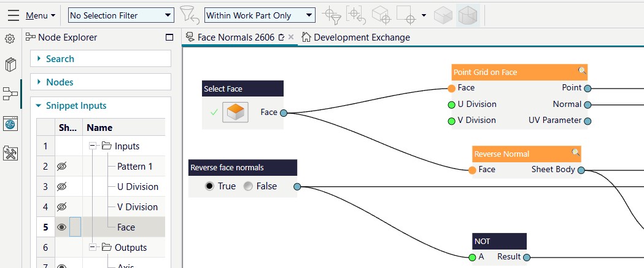Collapse the Outputs folder tree node
The height and width of the screenshot is (268, 644).
(93, 248)
